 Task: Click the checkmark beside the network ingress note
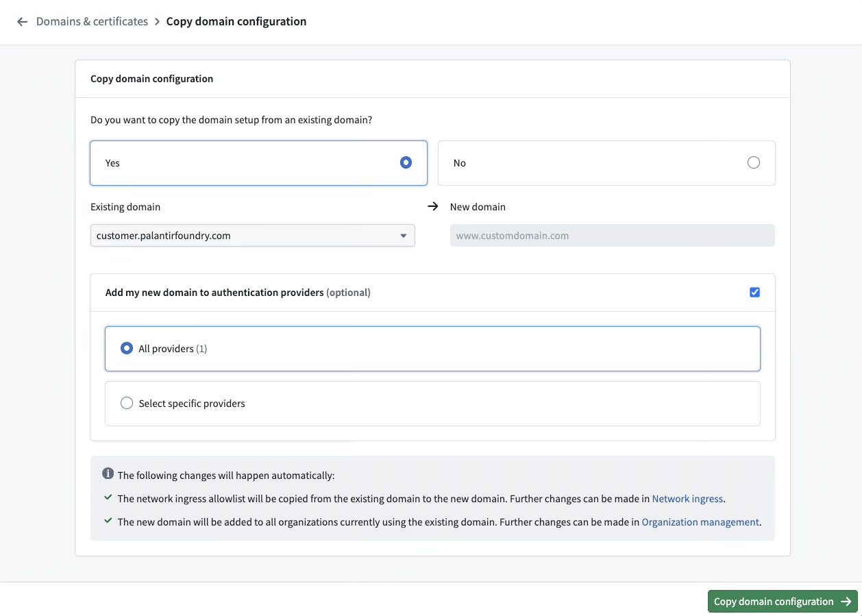[x=108, y=498]
